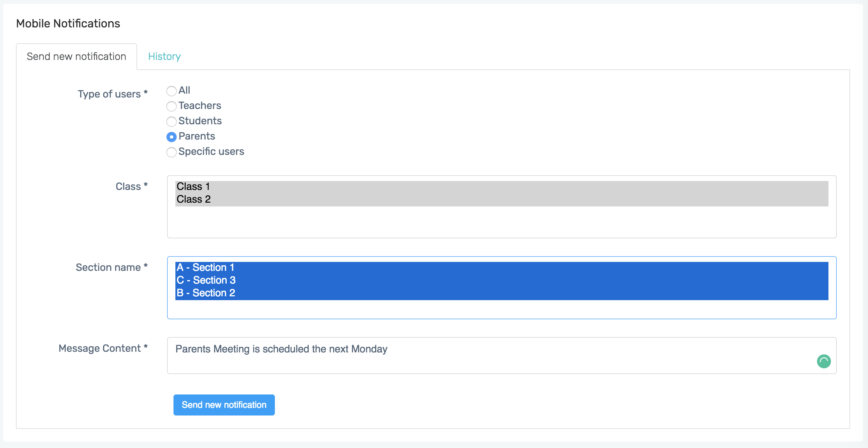Screen dimensions: 868x448
Task: Pick C - Section 3 option
Action: point(206,280)
